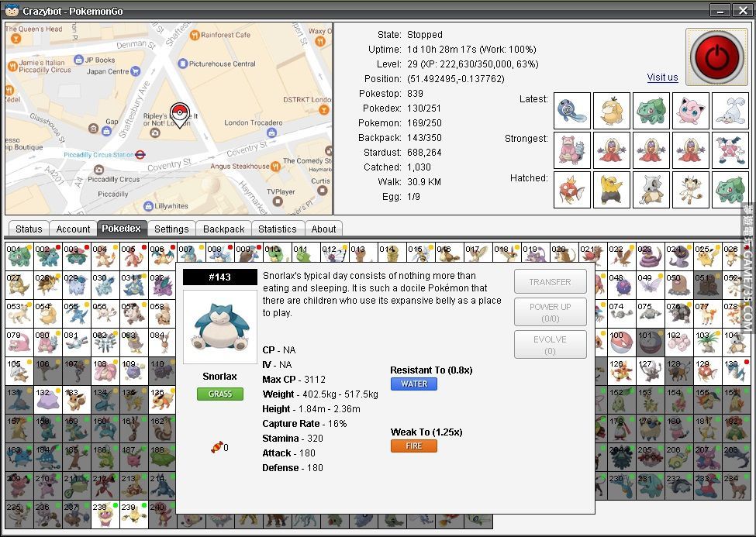This screenshot has height=537, width=756.
Task: Choose Slowbro in the Strongest row
Action: [572, 150]
